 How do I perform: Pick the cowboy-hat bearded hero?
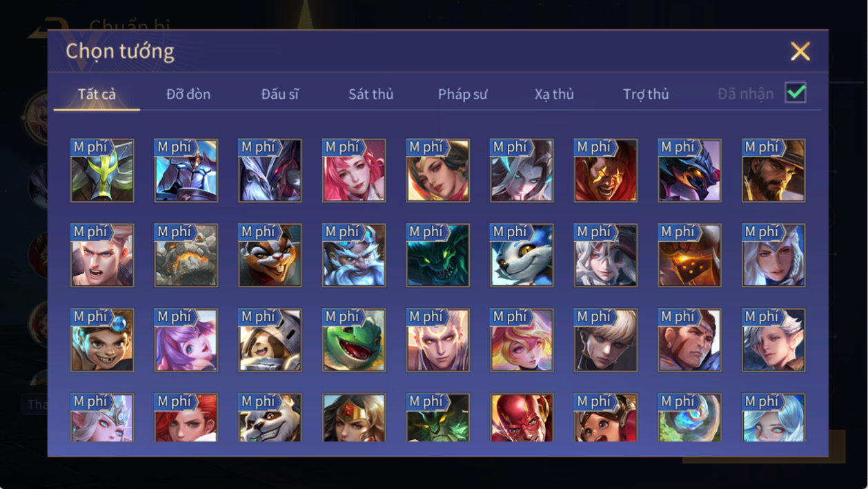click(773, 171)
